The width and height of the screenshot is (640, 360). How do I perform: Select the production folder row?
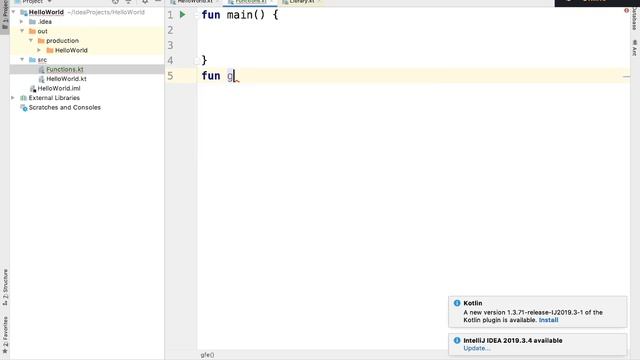click(87, 41)
